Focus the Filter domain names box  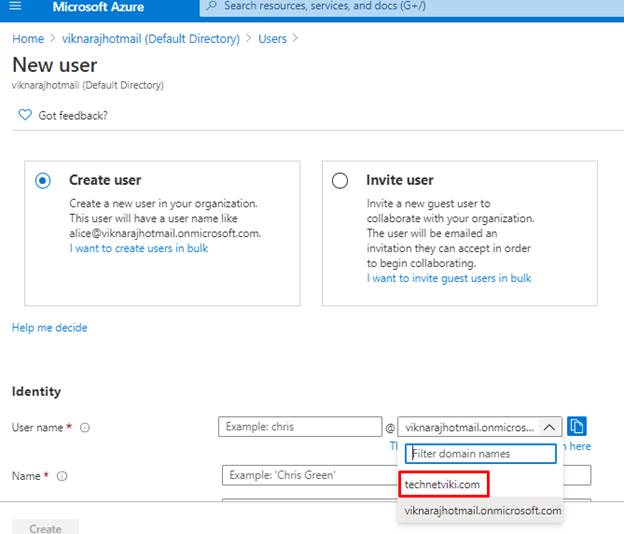[480, 454]
